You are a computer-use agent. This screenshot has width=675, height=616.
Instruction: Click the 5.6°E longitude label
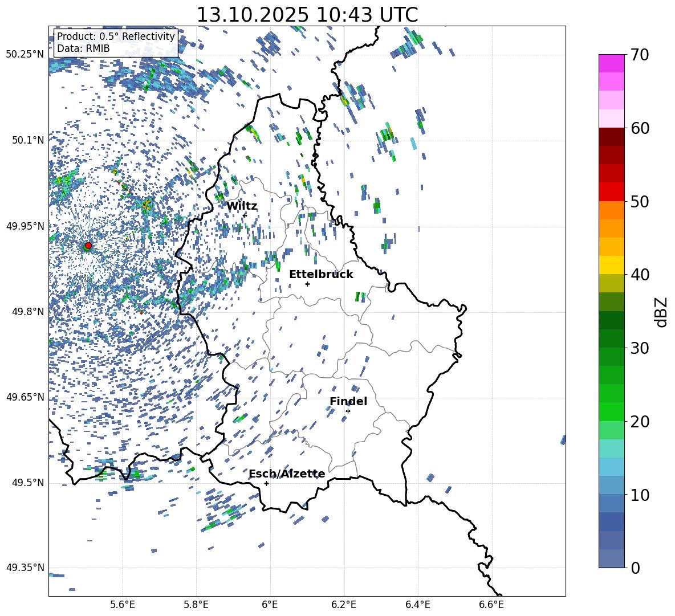coord(123,605)
